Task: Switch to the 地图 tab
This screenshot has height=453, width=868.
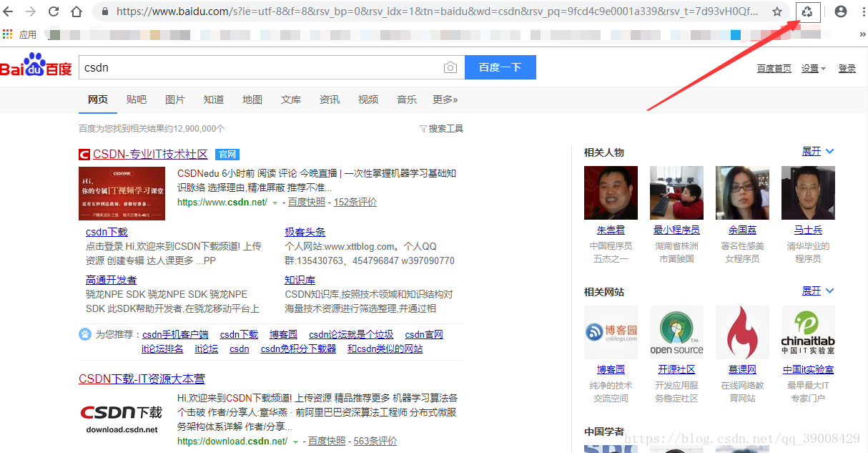Action: pos(252,99)
